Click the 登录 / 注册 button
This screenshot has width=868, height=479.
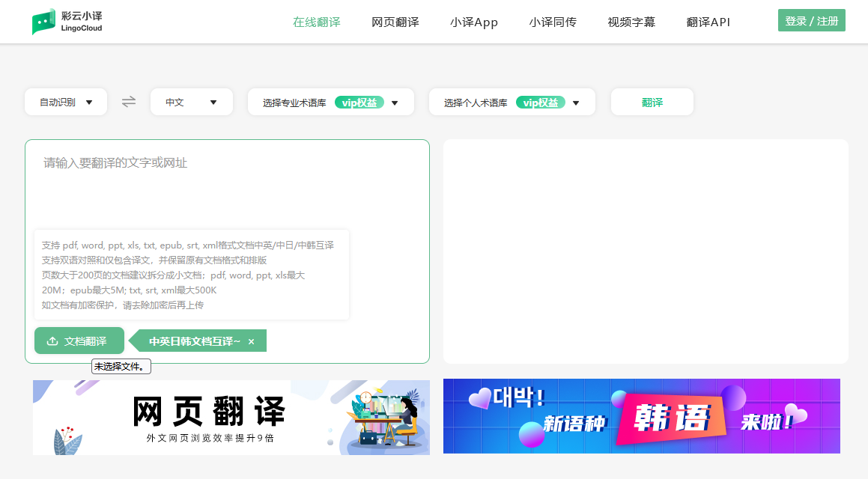(x=812, y=20)
